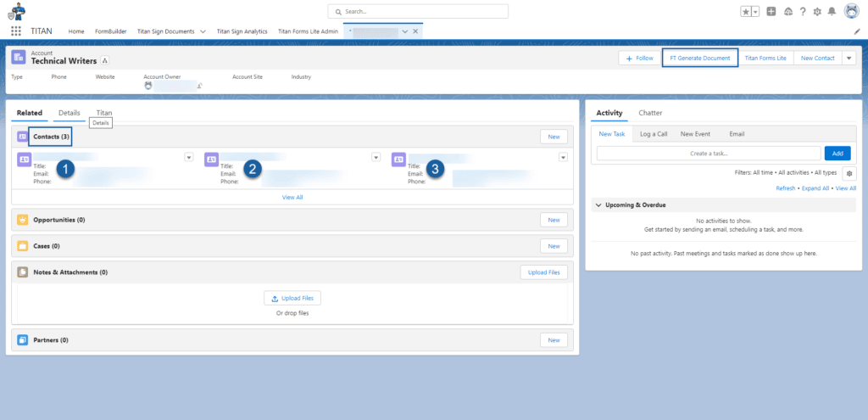Click the pencil edit navigation icon
Viewport: 868px width, 420px height.
pos(856,31)
